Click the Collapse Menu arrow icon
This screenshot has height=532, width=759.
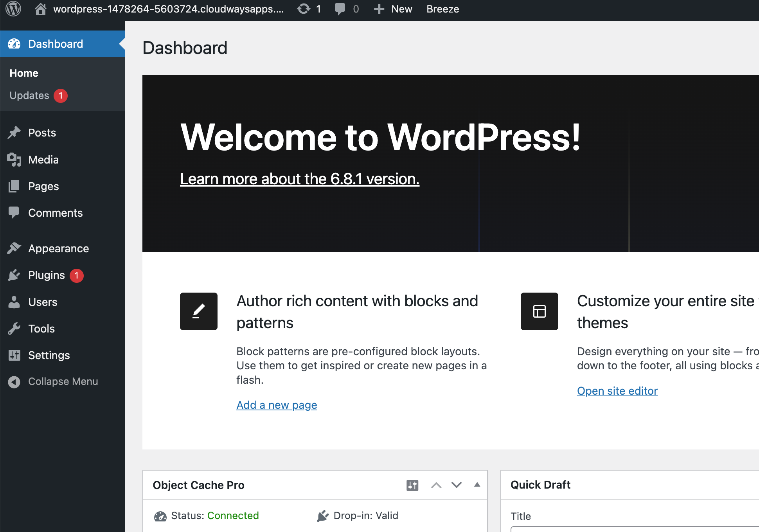pos(14,382)
